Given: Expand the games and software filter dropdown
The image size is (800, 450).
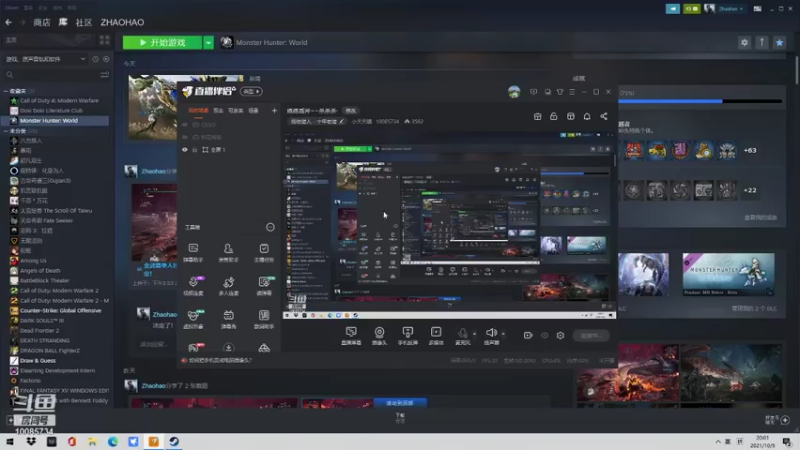Looking at the screenshot, I should (45, 59).
